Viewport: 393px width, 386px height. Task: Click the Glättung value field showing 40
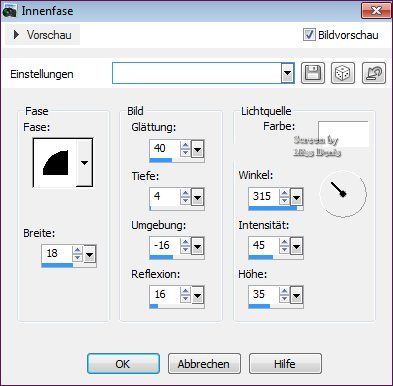tap(164, 148)
